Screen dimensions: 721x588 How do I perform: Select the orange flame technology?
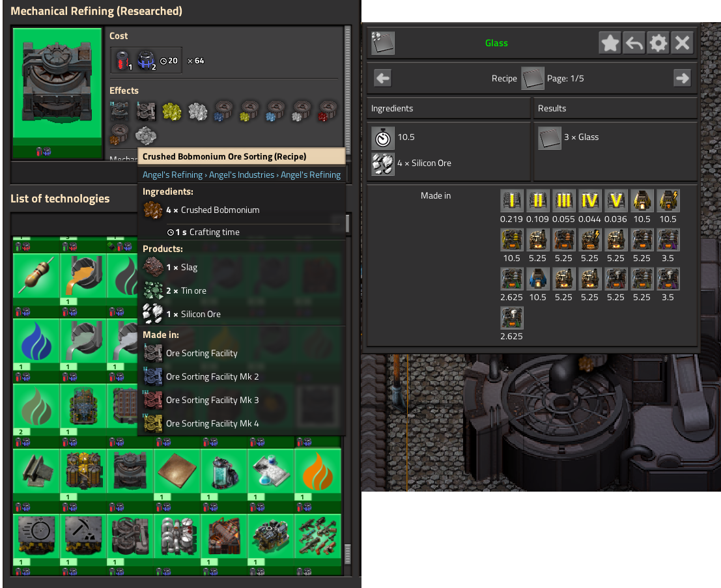[318, 471]
